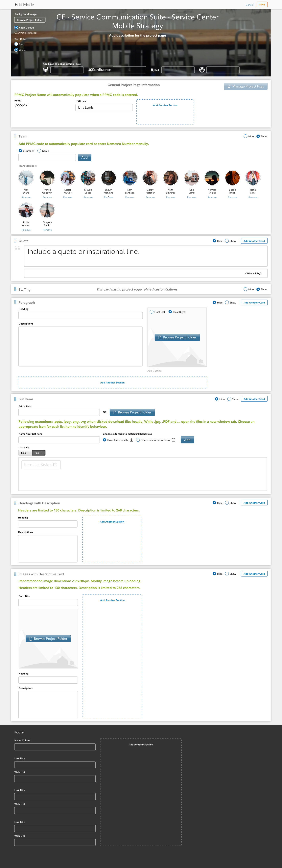Set Team card to Hide
Screen dimensions: 282x868
pyautogui.click(x=245, y=136)
